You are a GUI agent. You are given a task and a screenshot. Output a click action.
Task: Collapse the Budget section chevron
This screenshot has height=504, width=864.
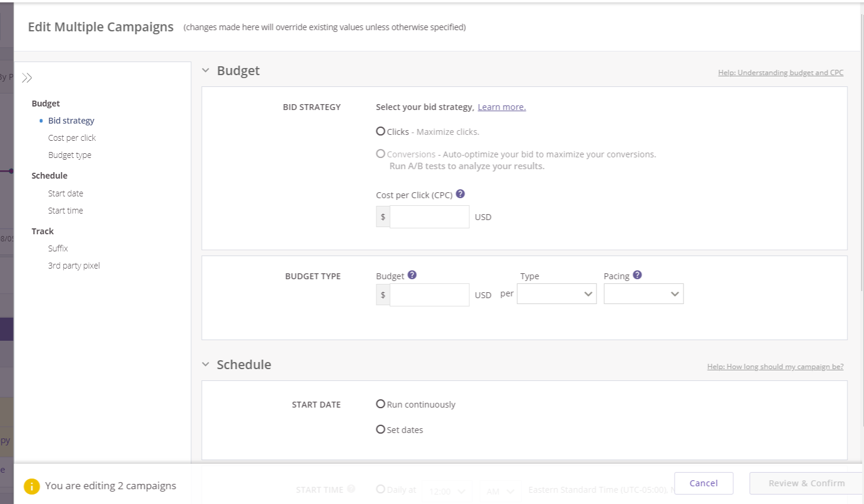pyautogui.click(x=206, y=70)
